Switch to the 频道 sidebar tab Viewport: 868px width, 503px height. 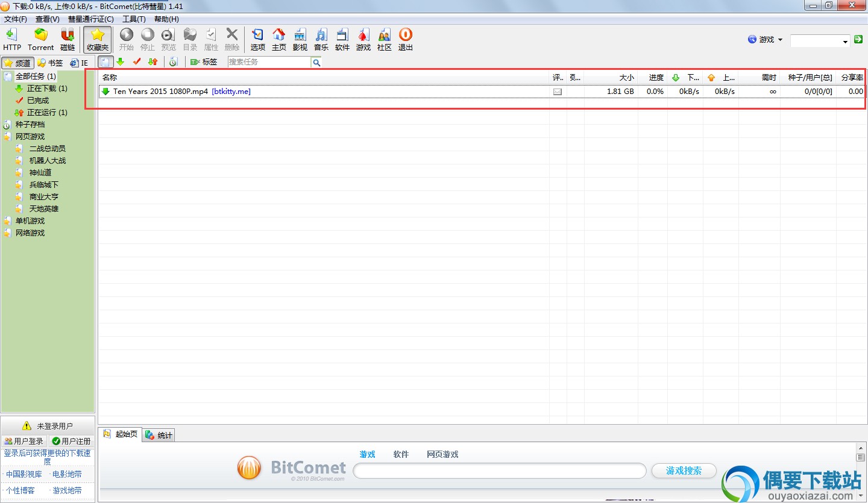click(17, 63)
